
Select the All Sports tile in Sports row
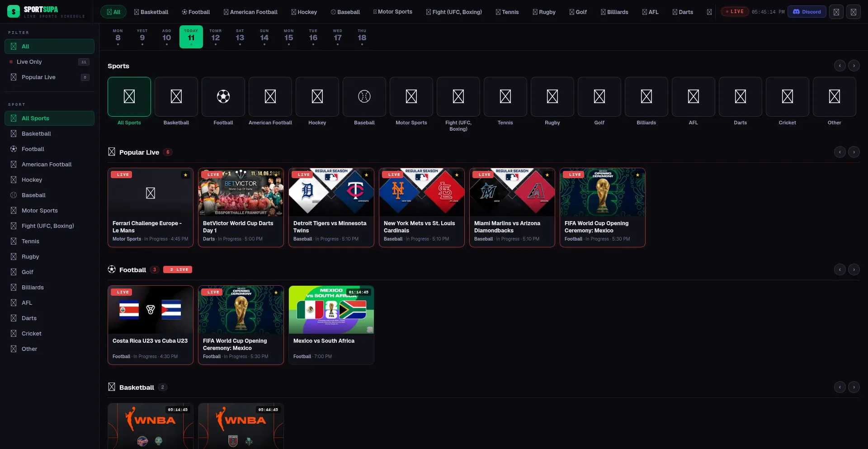tap(129, 97)
